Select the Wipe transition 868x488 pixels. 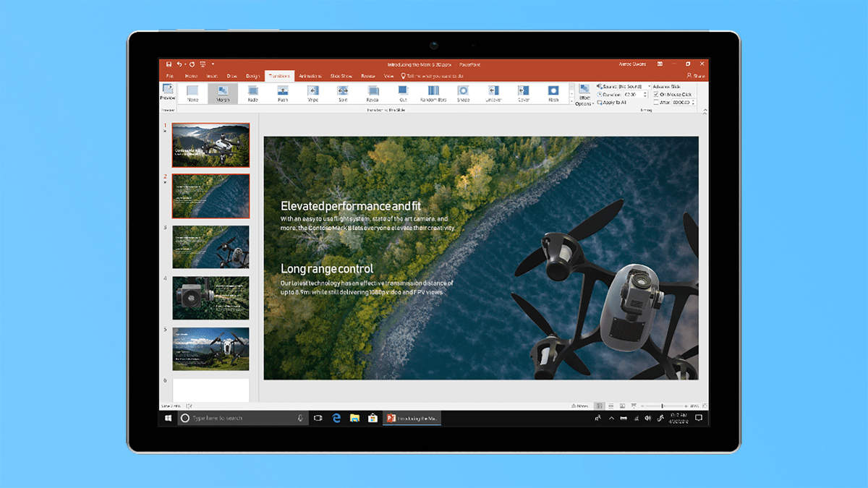[312, 92]
